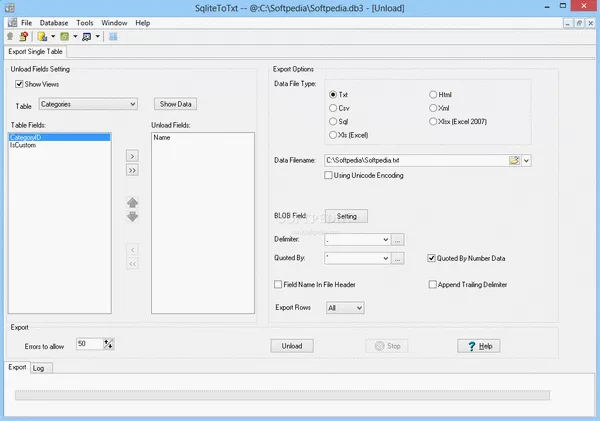Open the Help menu

142,23
